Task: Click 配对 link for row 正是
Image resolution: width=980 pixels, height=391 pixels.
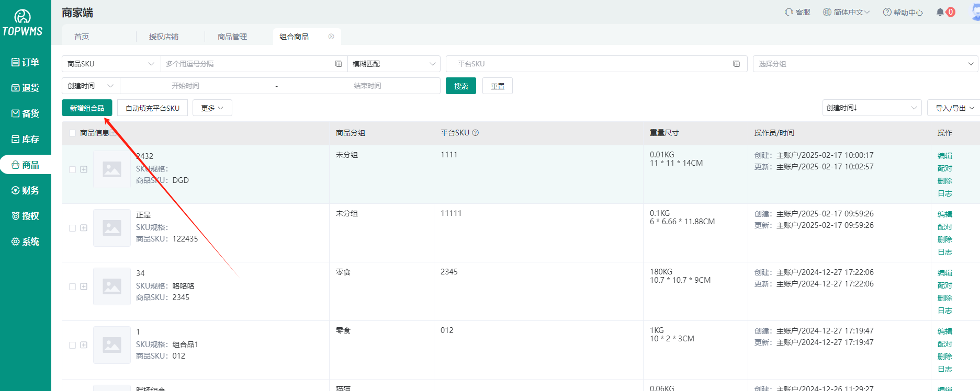Action: click(945, 227)
